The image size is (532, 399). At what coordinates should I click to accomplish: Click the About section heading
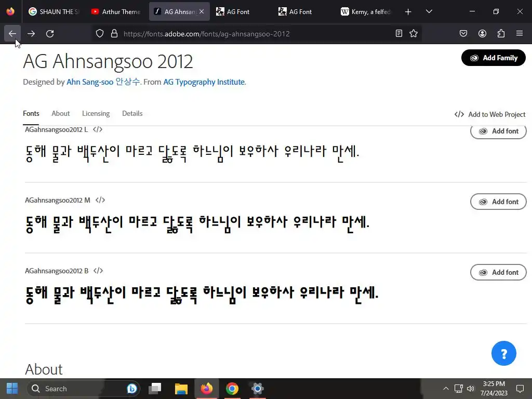(44, 369)
